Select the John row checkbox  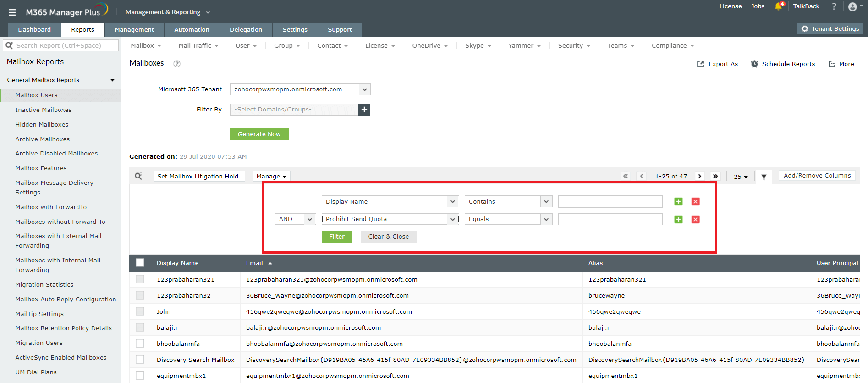(x=140, y=311)
